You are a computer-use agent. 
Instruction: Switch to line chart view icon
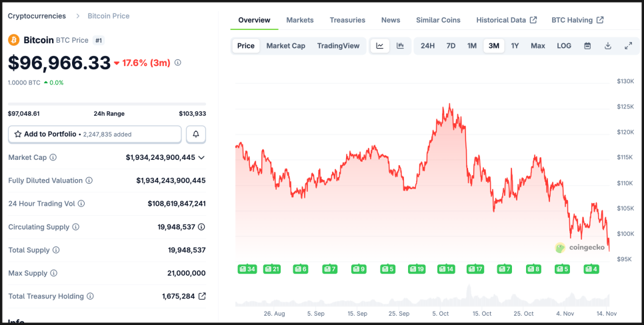click(380, 46)
